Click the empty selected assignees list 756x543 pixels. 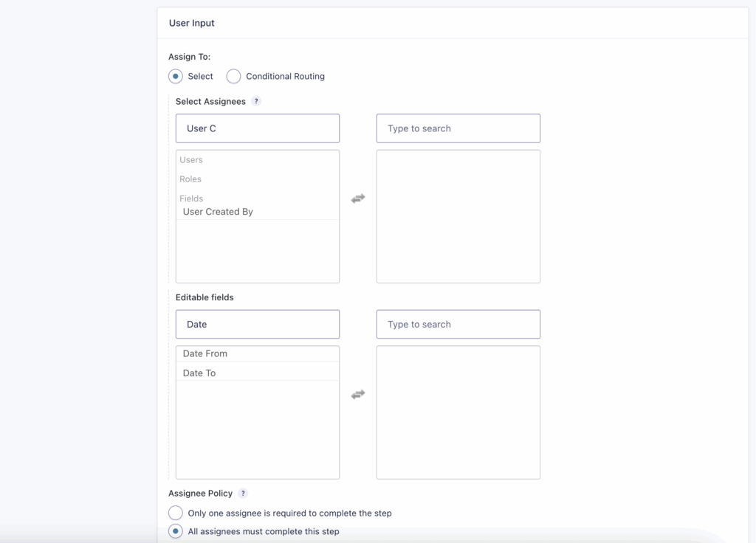tap(458, 215)
